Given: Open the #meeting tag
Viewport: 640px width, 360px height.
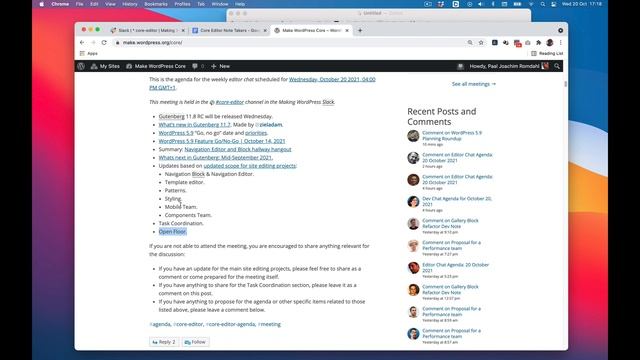Looking at the screenshot, I should [x=269, y=324].
